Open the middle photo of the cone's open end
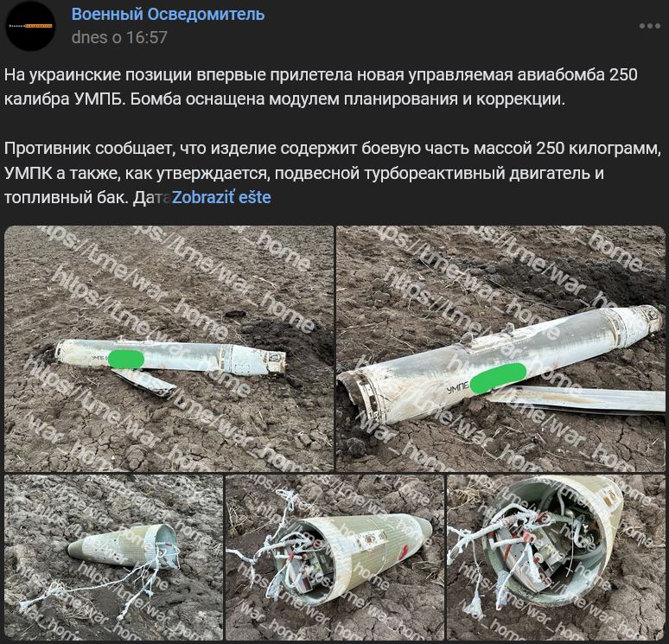 coord(334,557)
